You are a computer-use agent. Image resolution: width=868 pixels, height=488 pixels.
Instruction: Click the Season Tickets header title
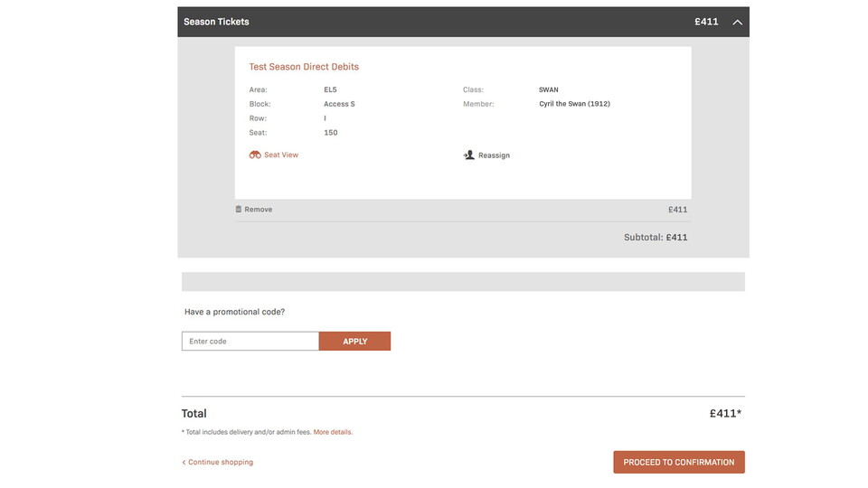(x=216, y=22)
